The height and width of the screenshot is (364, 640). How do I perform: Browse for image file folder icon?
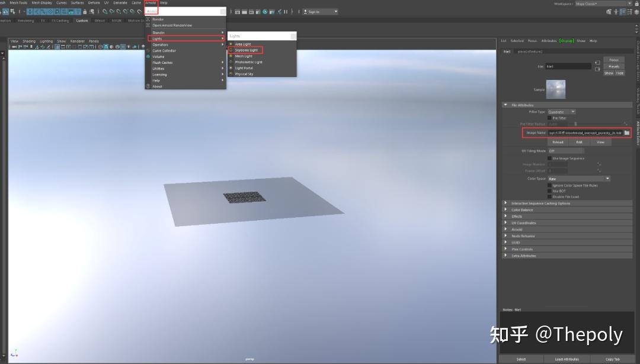(x=627, y=133)
